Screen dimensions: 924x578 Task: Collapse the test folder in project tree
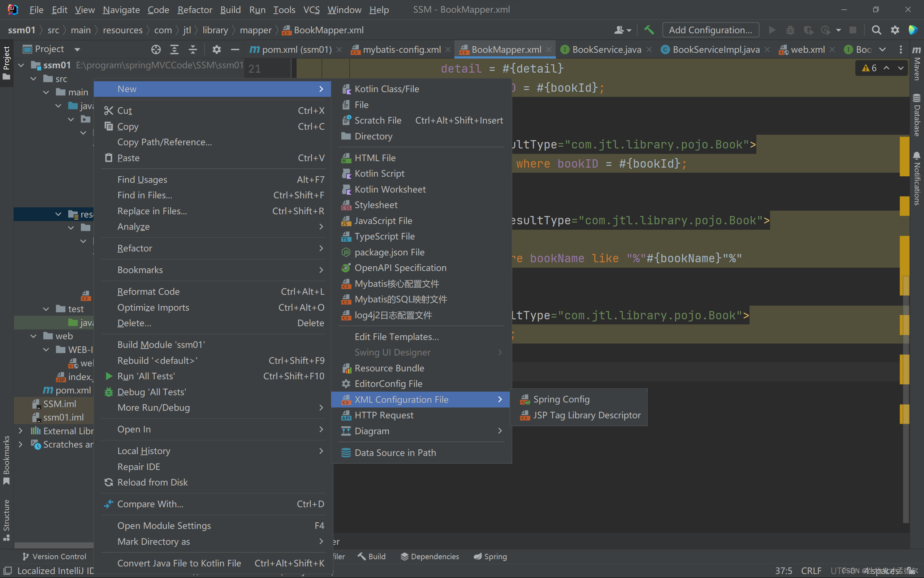pos(46,309)
